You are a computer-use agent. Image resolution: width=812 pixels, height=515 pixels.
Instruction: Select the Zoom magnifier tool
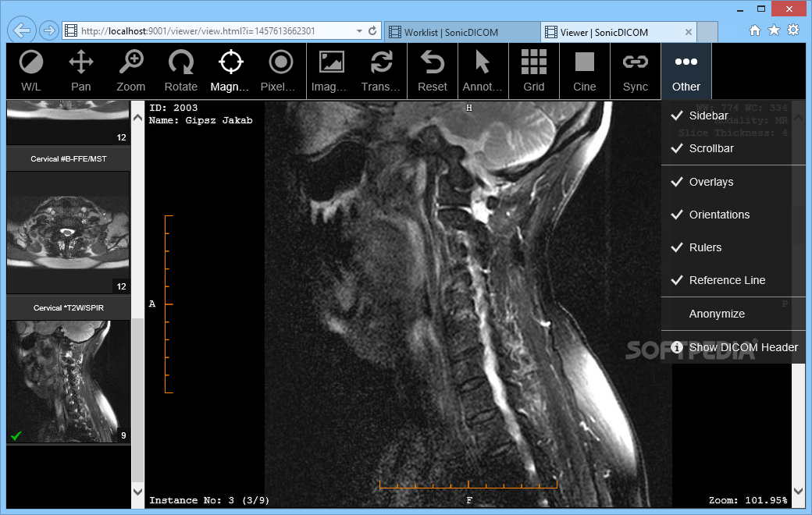click(131, 71)
